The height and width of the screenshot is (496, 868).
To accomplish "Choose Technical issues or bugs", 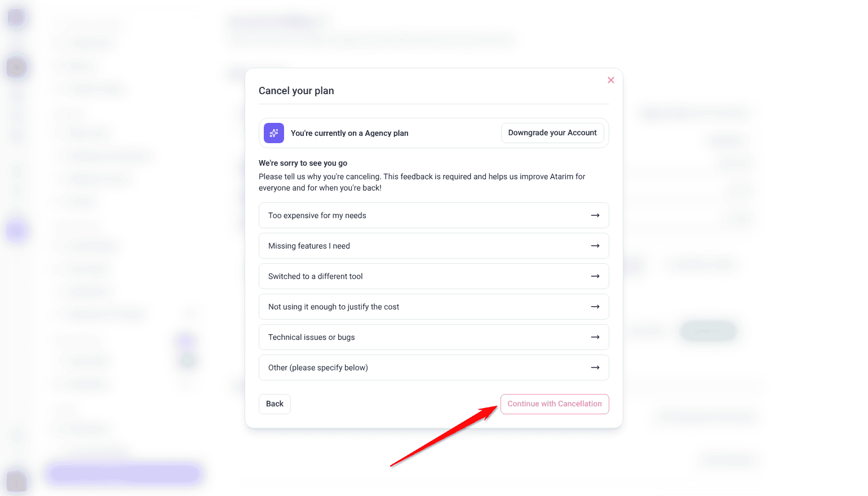I will coord(434,337).
